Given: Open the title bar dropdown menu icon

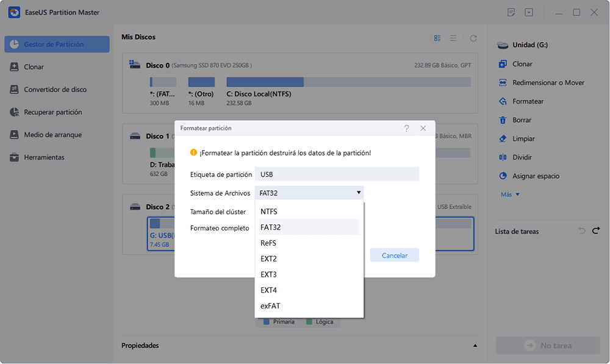Looking at the screenshot, I should (529, 12).
